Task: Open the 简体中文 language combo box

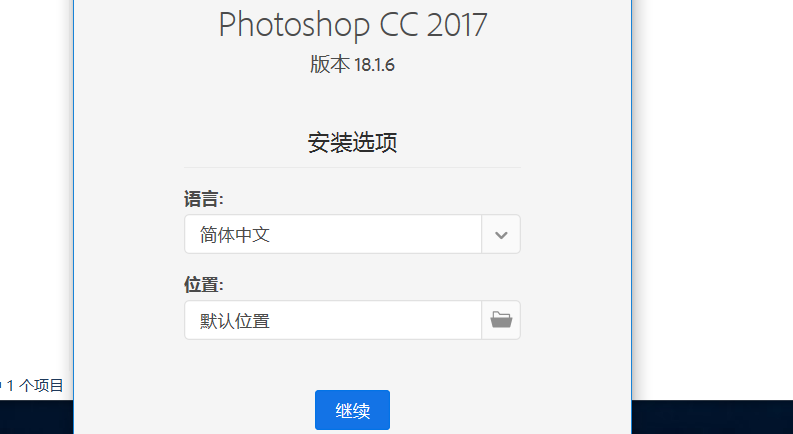Action: point(352,234)
